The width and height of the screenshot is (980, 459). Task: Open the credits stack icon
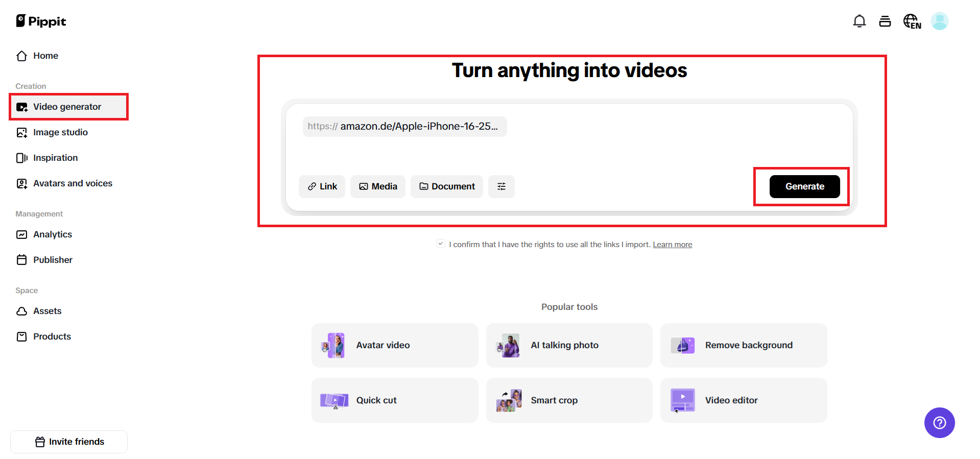[x=885, y=21]
